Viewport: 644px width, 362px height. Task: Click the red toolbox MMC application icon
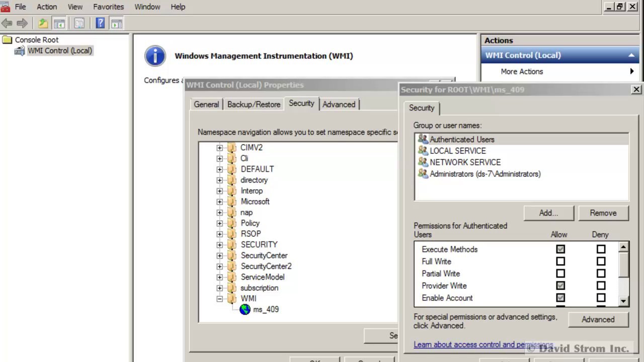coord(5,7)
